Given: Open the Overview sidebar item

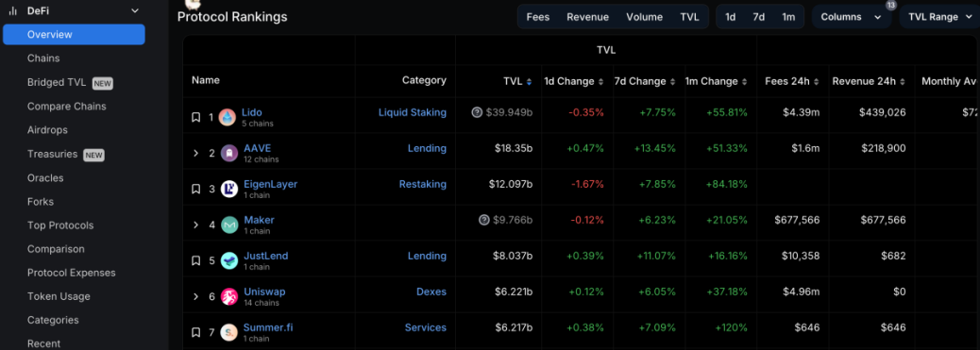Looking at the screenshot, I should click(74, 34).
